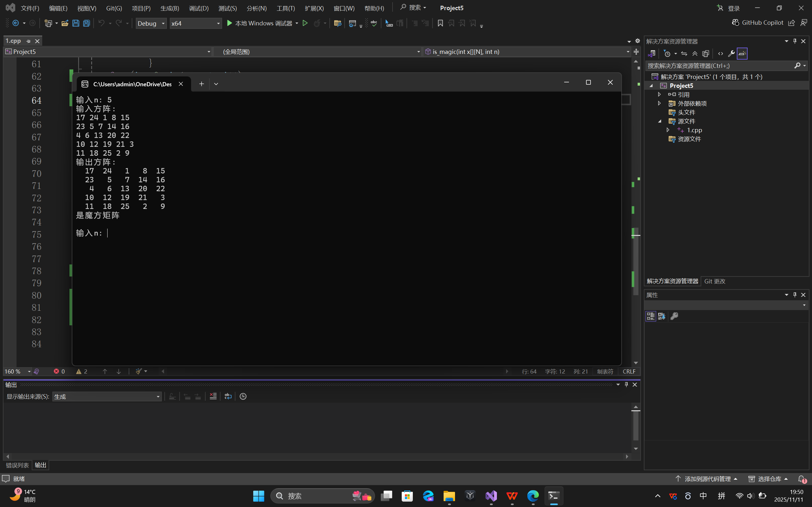This screenshot has height=507, width=812.
Task: Clear all output with the red X icon
Action: tap(213, 396)
